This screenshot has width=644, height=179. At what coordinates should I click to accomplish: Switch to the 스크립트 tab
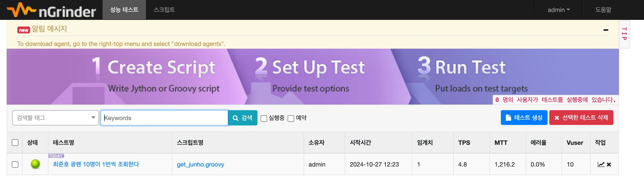tap(164, 10)
